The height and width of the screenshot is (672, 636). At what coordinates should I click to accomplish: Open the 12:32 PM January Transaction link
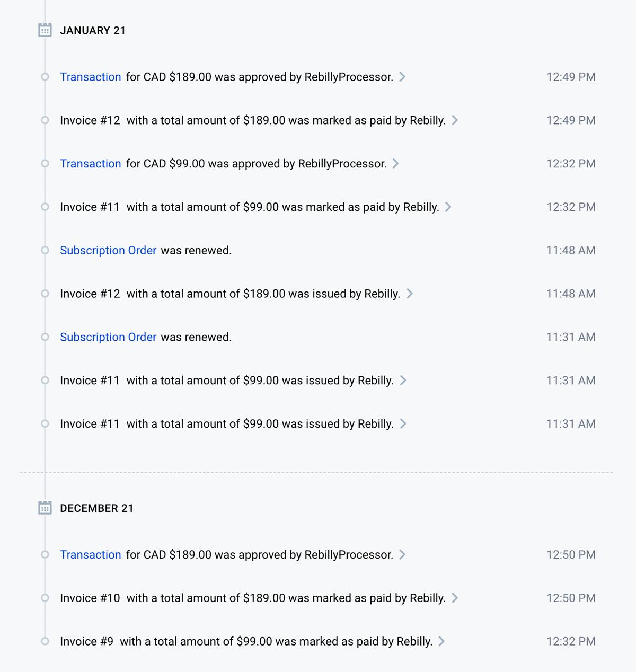click(x=91, y=164)
